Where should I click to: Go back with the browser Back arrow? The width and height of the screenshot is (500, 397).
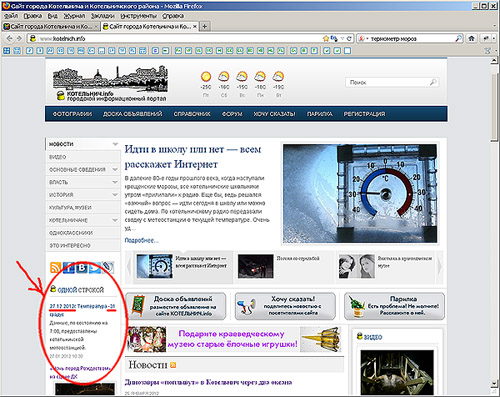pos(9,39)
